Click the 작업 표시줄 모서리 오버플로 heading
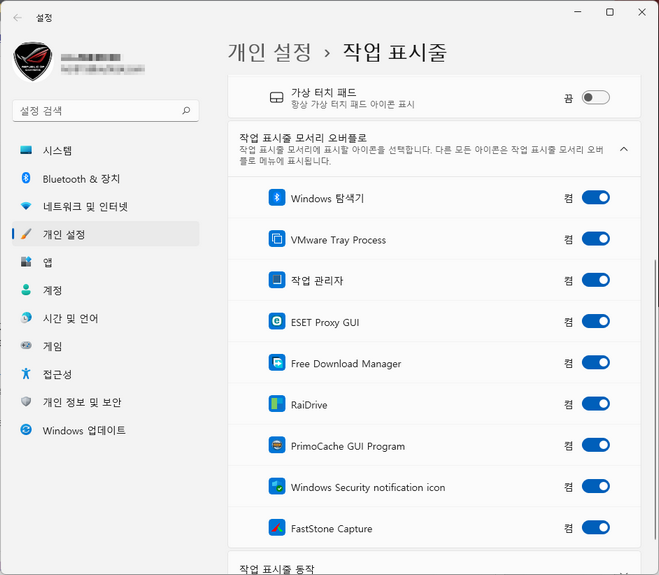This screenshot has width=659, height=575. tap(303, 138)
